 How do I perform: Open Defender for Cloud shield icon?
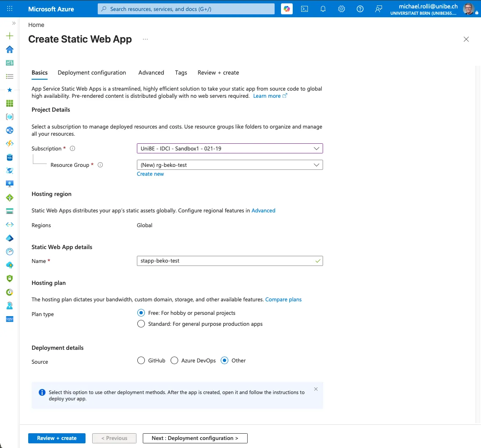coord(10,279)
